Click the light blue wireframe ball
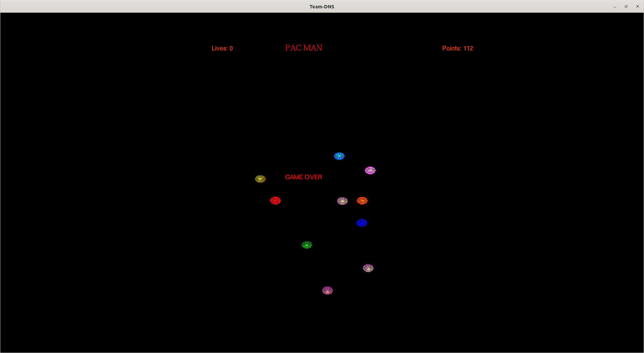The image size is (644, 353). click(x=339, y=156)
